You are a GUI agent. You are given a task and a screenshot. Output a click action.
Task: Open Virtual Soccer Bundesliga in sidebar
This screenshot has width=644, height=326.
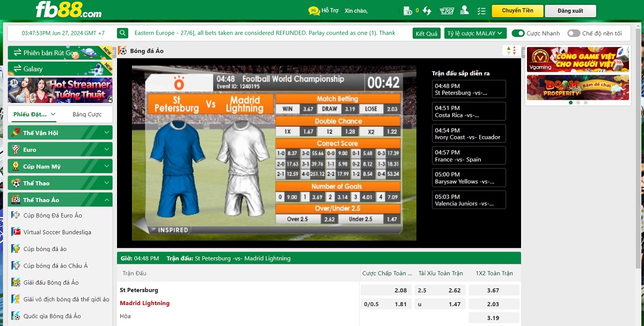57,232
